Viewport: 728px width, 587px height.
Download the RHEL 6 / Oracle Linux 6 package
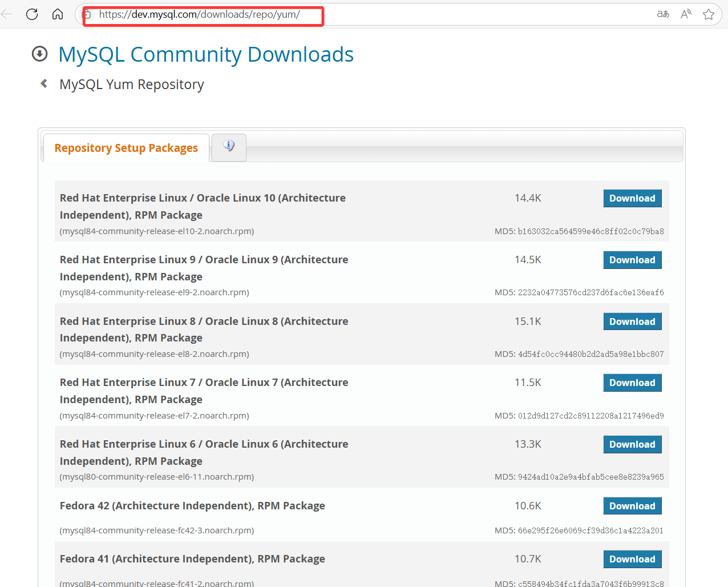(632, 444)
